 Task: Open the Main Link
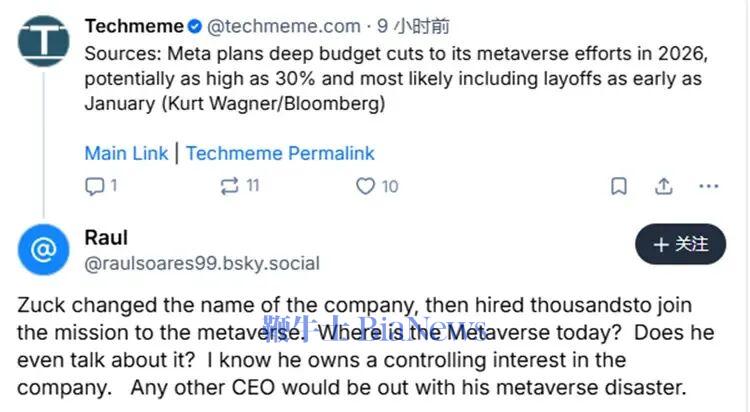[x=126, y=153]
